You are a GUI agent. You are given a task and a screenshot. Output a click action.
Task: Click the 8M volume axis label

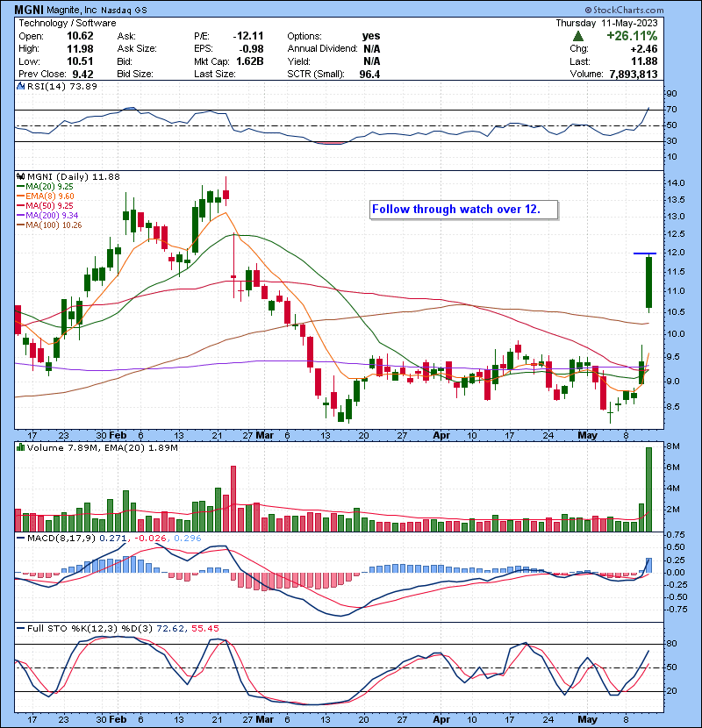click(673, 446)
